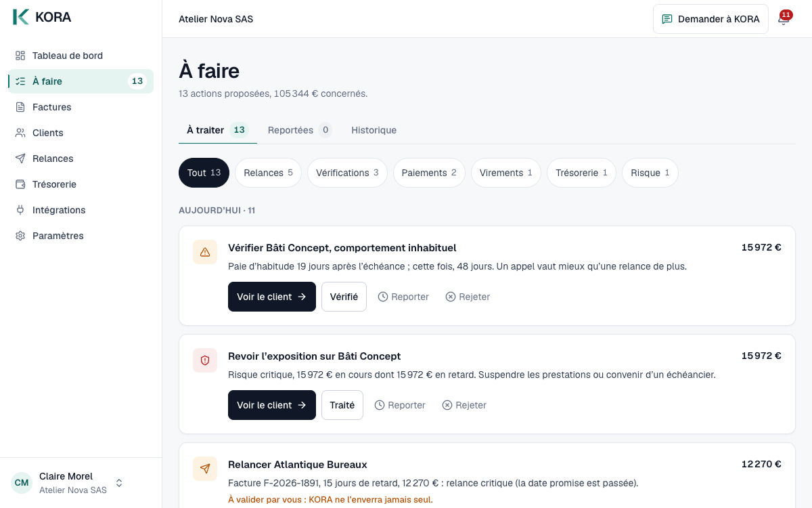Filter by Risque chip

(650, 173)
